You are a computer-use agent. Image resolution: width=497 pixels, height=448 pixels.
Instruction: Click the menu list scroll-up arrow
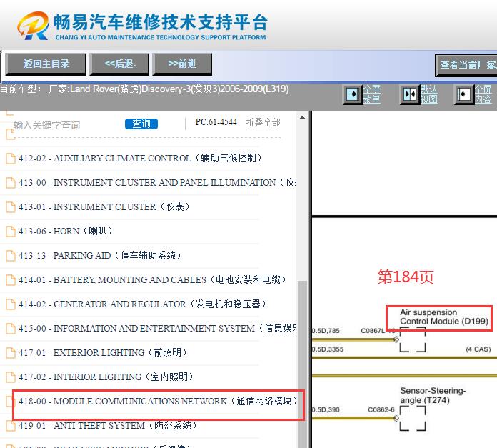click(x=302, y=118)
